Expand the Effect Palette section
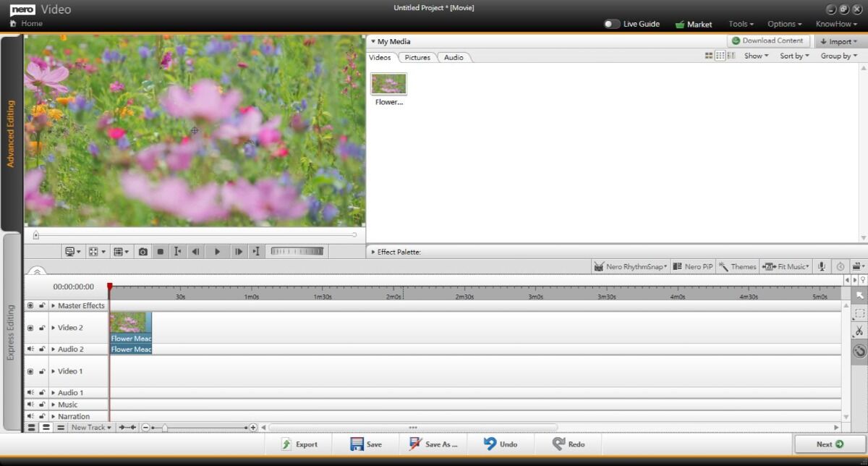Screen dimensions: 868x466 pyautogui.click(x=373, y=252)
